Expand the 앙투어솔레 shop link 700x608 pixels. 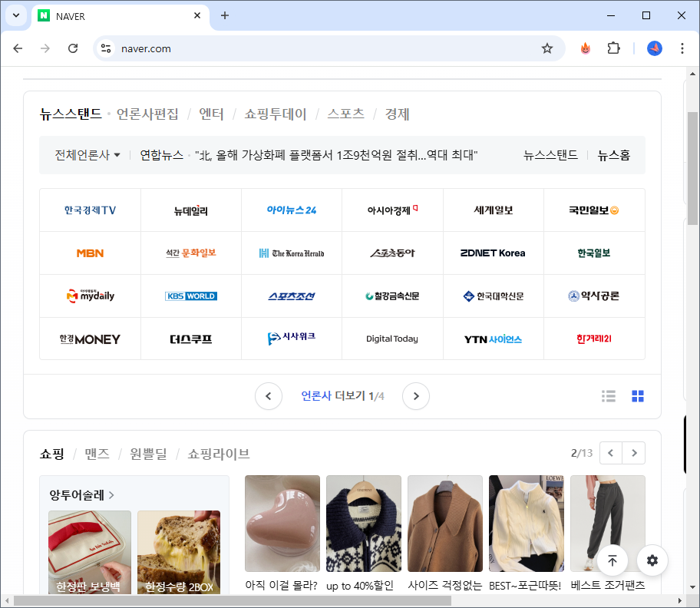click(x=81, y=495)
